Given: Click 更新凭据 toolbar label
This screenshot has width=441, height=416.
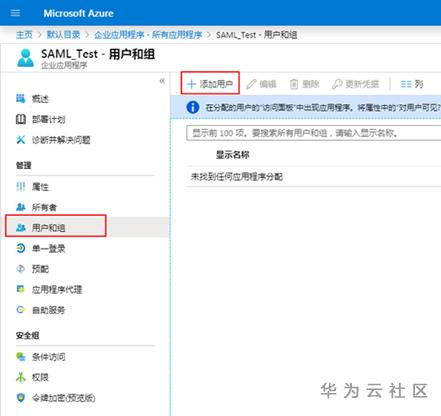Looking at the screenshot, I should 362,84.
